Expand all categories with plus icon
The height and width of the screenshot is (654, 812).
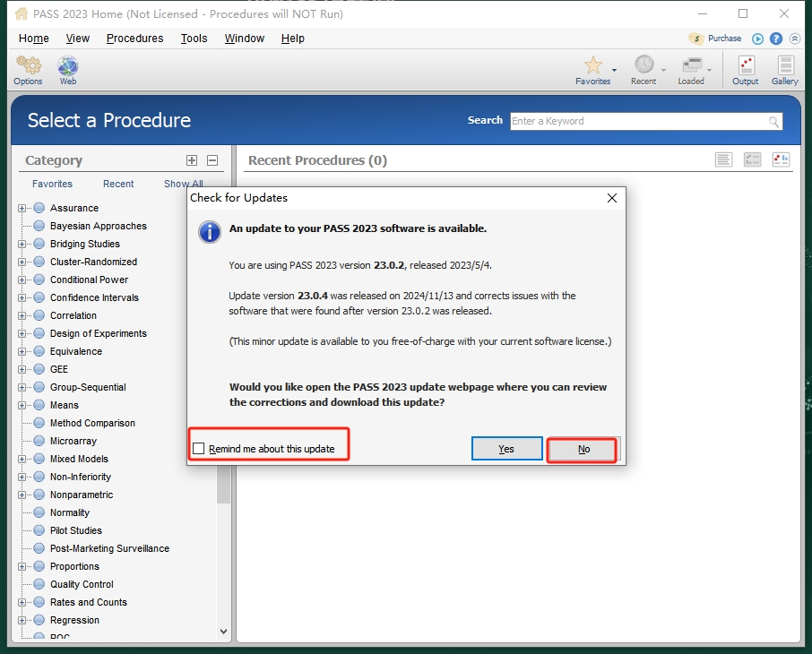tap(192, 160)
